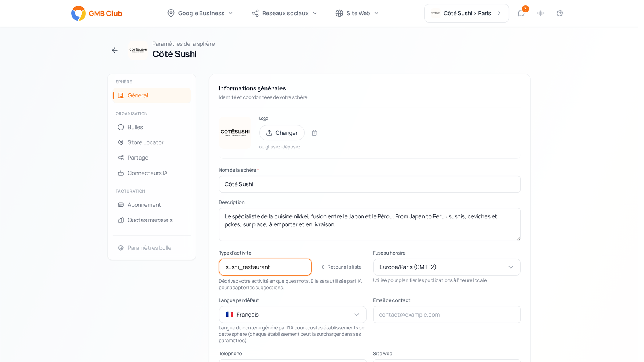Open Connecteurs IA in the sidebar
Viewport: 644px width, 362px height.
pyautogui.click(x=152, y=173)
